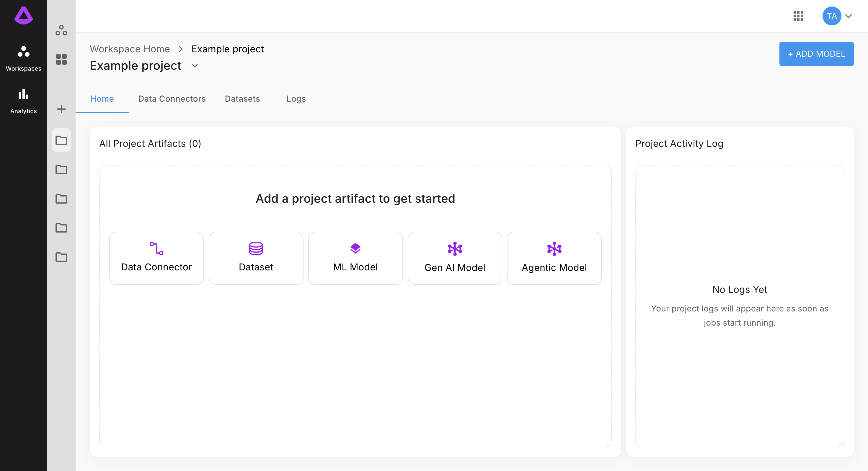The height and width of the screenshot is (471, 868).
Task: Open Workspaces in the dark sidebar
Action: tap(23, 59)
